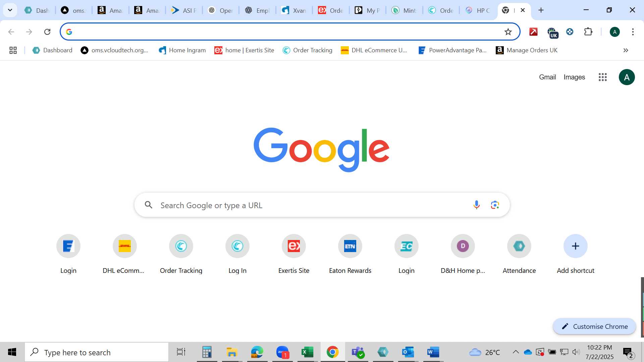
Task: Open the Images link
Action: [x=574, y=77]
